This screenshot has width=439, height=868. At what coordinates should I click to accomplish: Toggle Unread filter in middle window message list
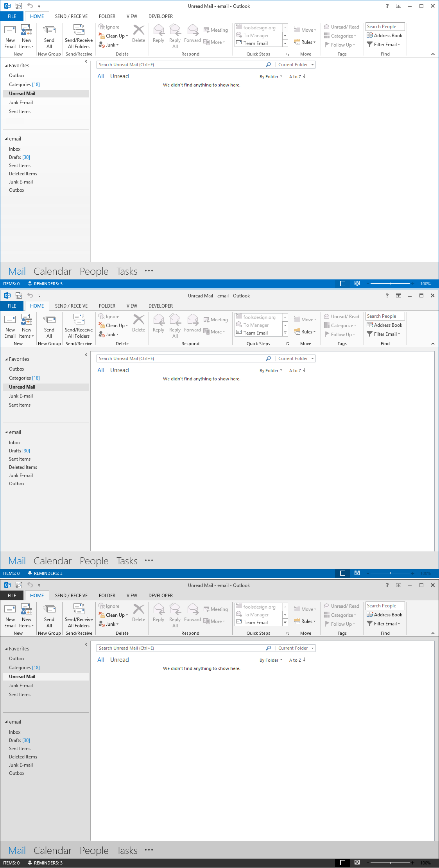point(119,370)
